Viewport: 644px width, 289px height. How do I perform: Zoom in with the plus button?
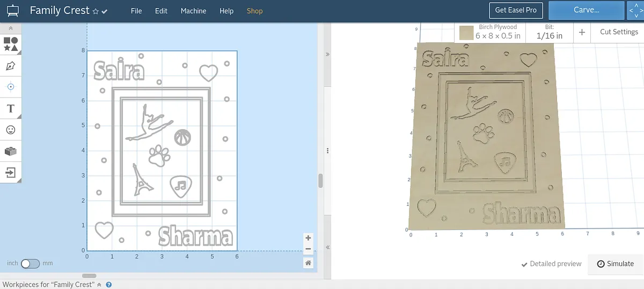pos(308,238)
